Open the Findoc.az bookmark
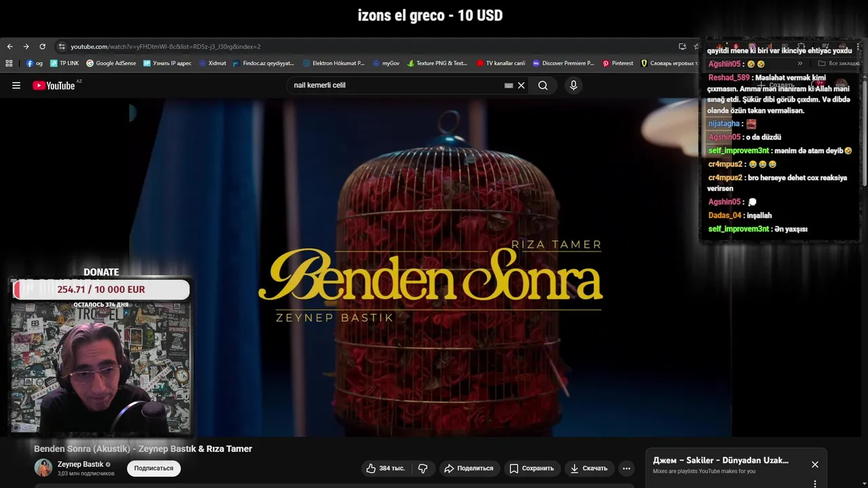Viewport: 868px width, 488px height. coord(264,63)
